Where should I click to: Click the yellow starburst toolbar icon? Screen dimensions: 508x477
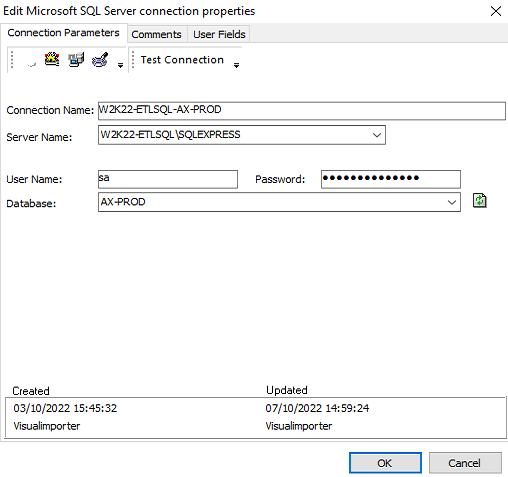tap(52, 60)
